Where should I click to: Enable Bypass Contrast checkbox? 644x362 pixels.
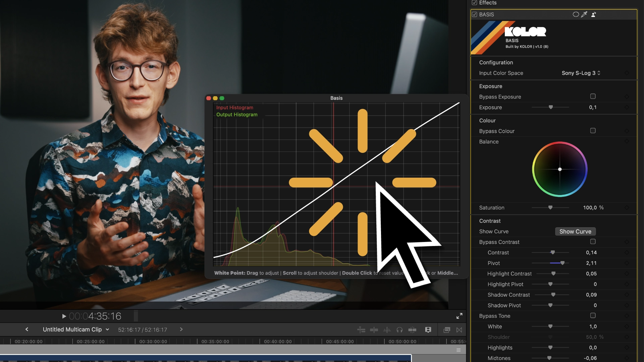[593, 242]
